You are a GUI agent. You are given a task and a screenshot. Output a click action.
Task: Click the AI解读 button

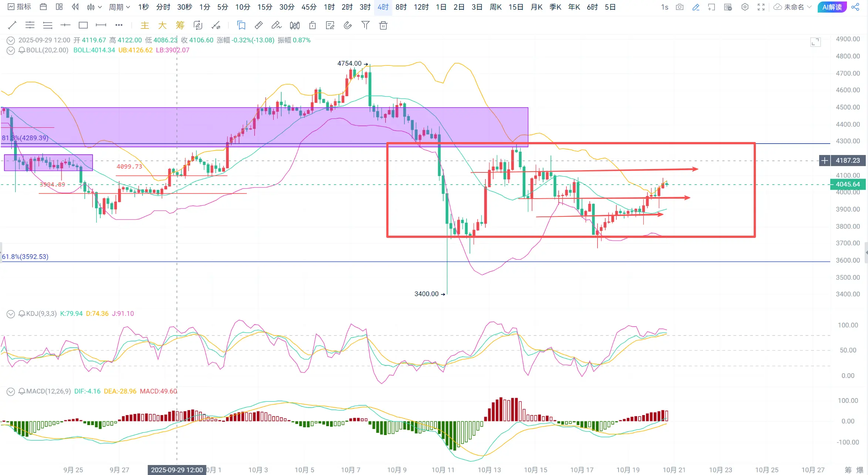[x=832, y=7]
